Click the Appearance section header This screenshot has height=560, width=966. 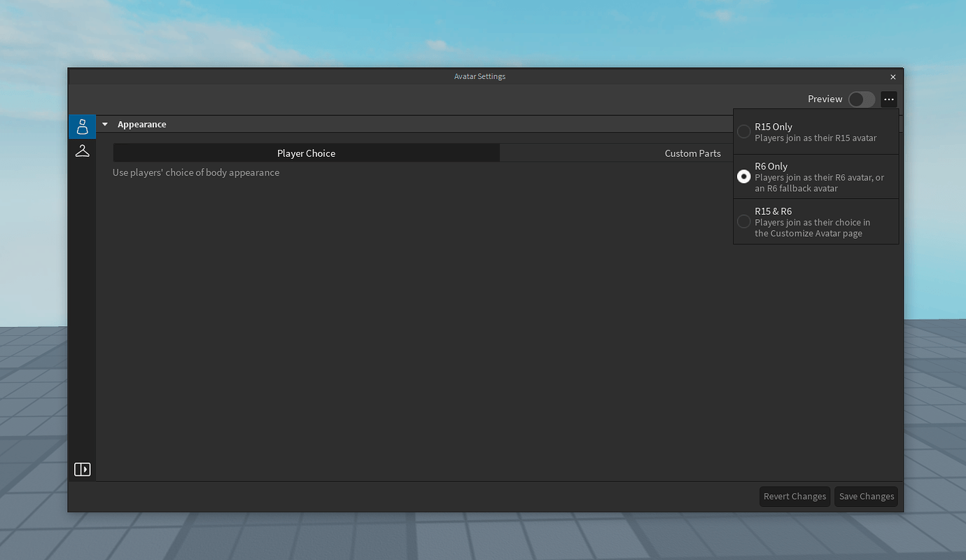tap(141, 124)
